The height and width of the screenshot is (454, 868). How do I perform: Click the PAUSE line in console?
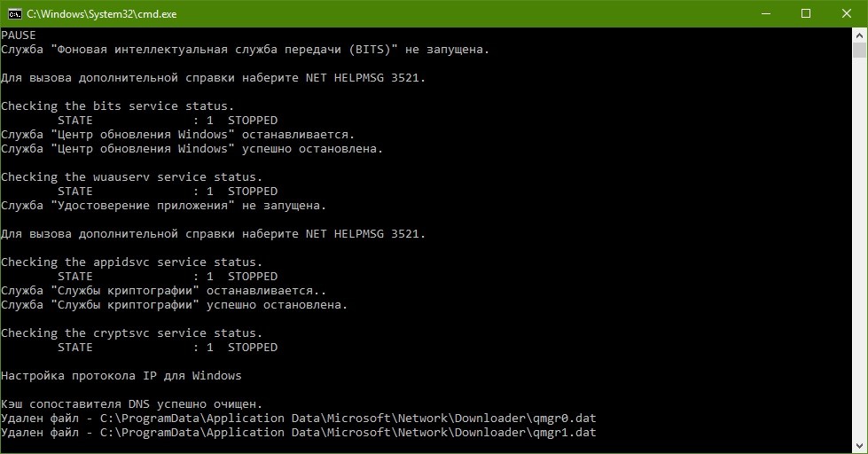tap(19, 35)
